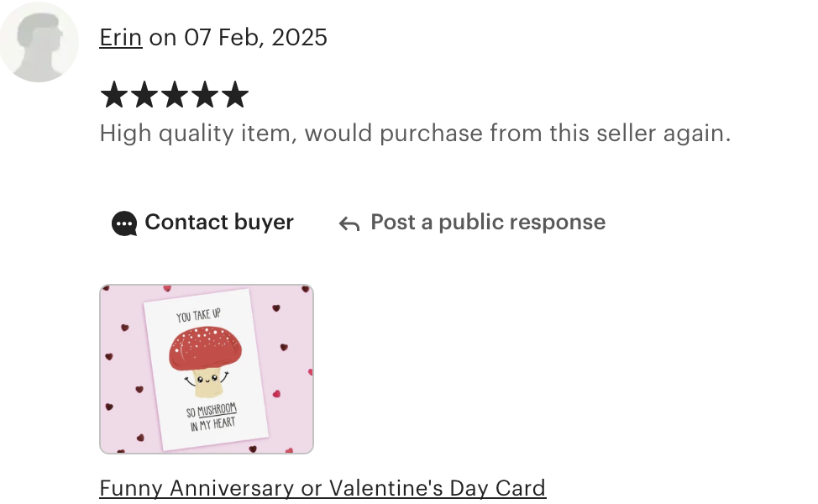The width and height of the screenshot is (818, 504).
Task: Open the mushroom card product thumbnail
Action: tap(207, 369)
